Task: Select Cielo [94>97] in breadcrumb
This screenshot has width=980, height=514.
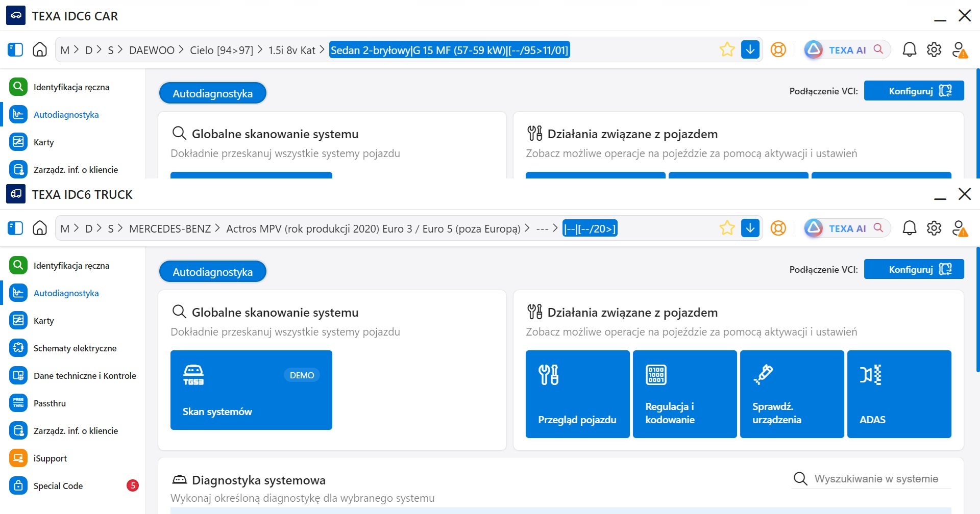Action: point(222,50)
